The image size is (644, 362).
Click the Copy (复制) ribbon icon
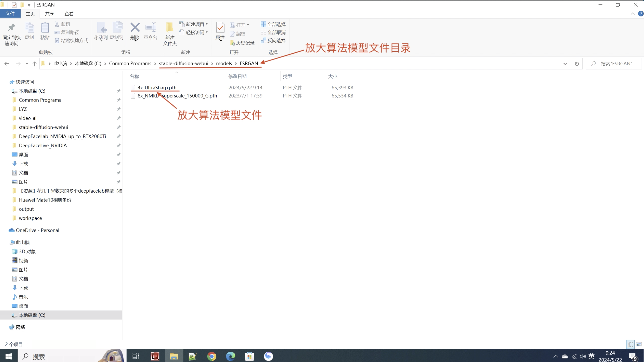pyautogui.click(x=29, y=27)
